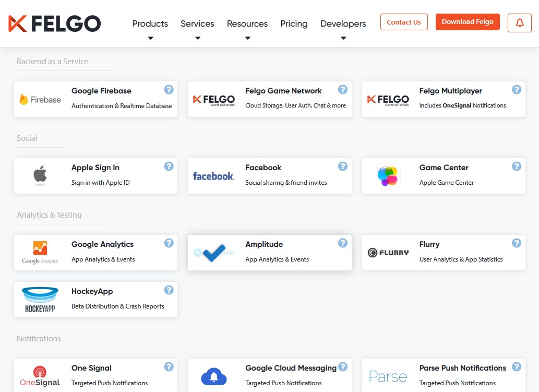Click the Facebook logo icon
Image resolution: width=539 pixels, height=392 pixels.
213,176
